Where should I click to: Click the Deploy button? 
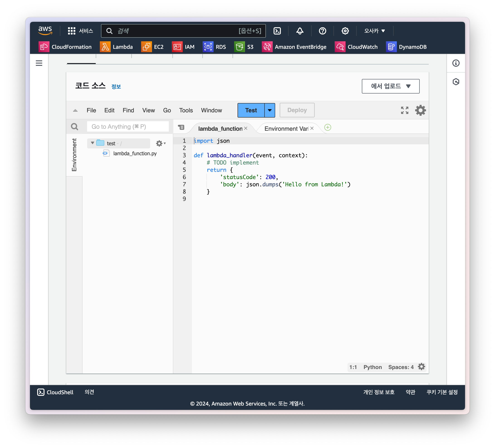click(297, 110)
